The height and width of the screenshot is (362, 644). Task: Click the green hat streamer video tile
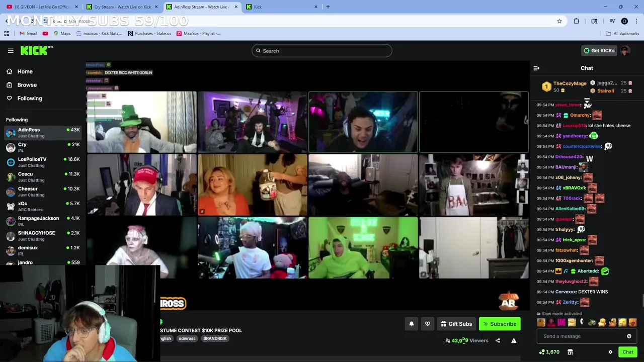pyautogui.click(x=142, y=122)
